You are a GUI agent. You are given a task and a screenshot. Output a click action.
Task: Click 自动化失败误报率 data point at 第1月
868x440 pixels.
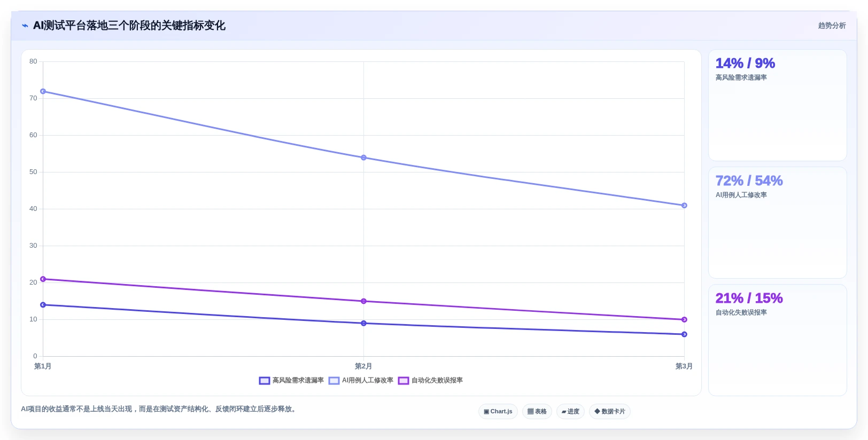pyautogui.click(x=43, y=279)
